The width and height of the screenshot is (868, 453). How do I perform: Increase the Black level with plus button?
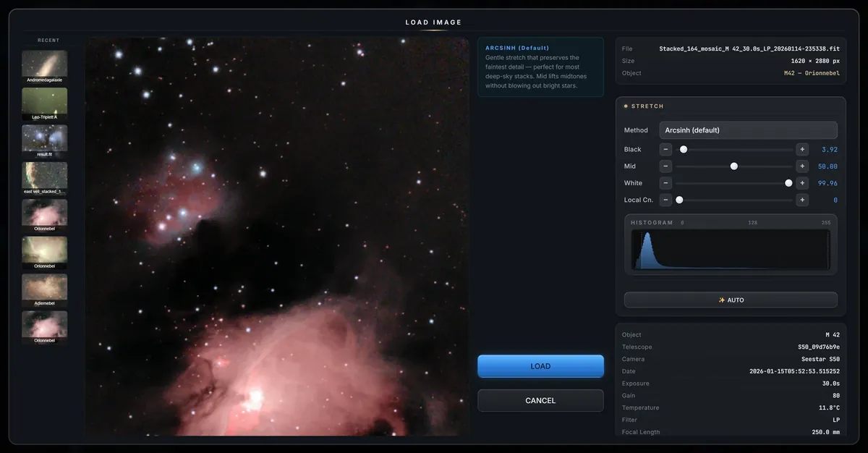tap(802, 149)
